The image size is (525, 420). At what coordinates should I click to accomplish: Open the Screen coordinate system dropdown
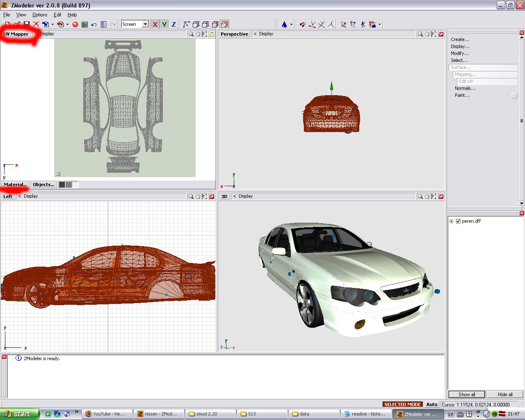[x=145, y=25]
